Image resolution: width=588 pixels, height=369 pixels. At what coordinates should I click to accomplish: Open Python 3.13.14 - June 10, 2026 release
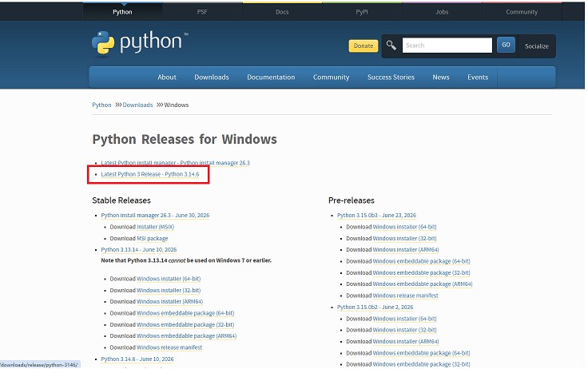tap(139, 250)
